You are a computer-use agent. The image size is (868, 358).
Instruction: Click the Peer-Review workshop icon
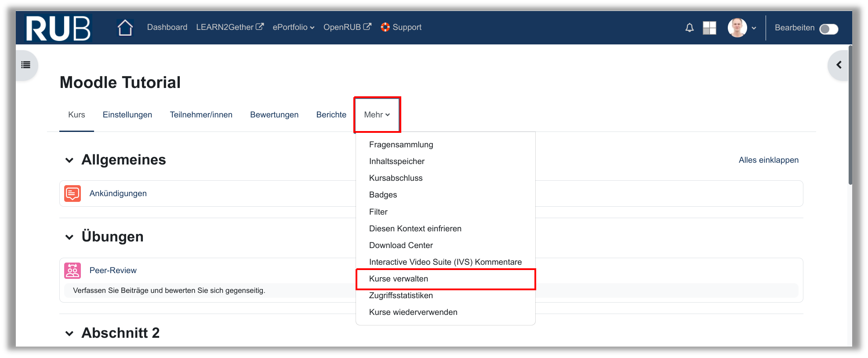point(73,270)
